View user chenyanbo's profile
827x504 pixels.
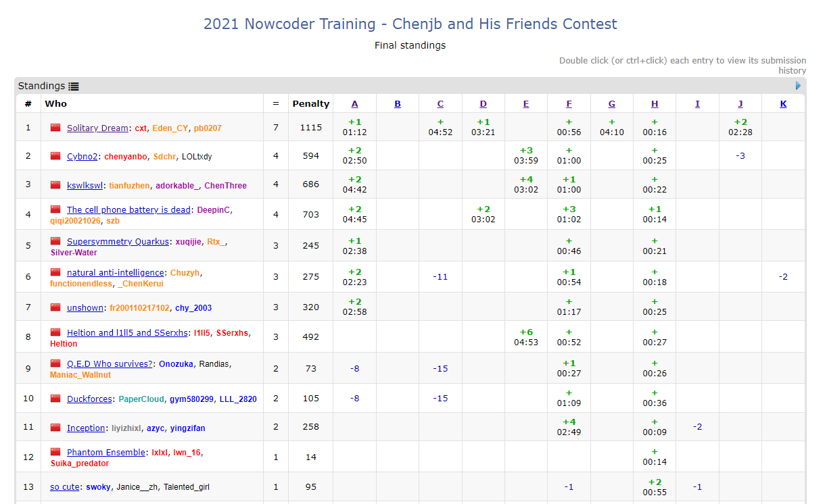tap(126, 157)
